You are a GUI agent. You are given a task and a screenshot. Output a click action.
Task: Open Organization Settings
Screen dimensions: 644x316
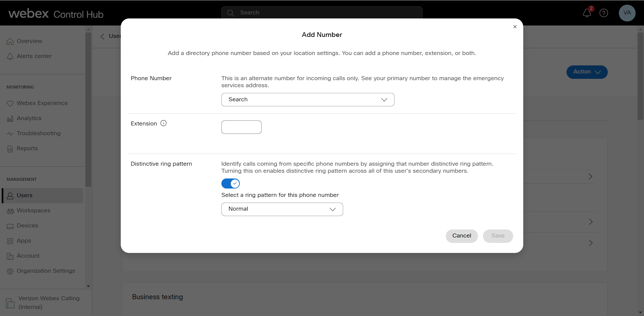(46, 271)
